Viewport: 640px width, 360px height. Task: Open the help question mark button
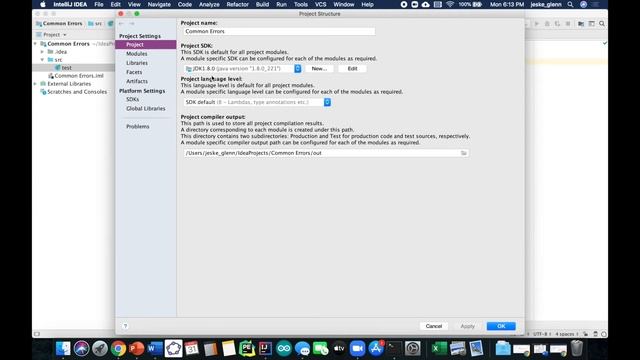125,326
